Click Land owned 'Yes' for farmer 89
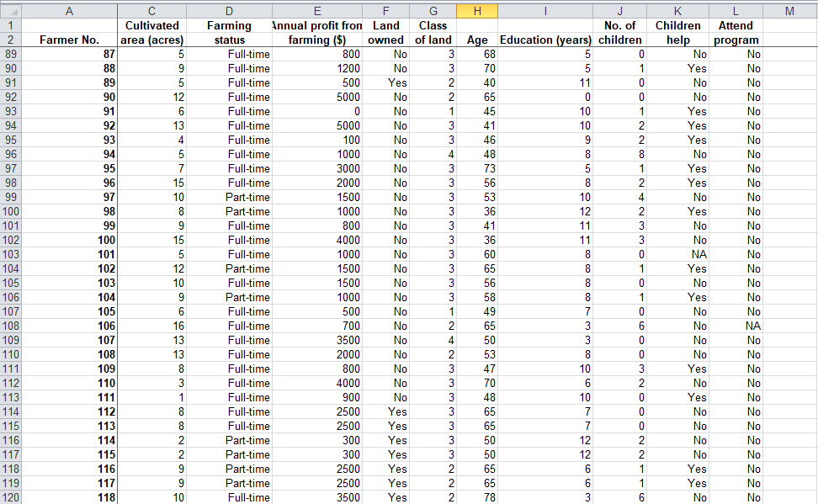 (386, 82)
